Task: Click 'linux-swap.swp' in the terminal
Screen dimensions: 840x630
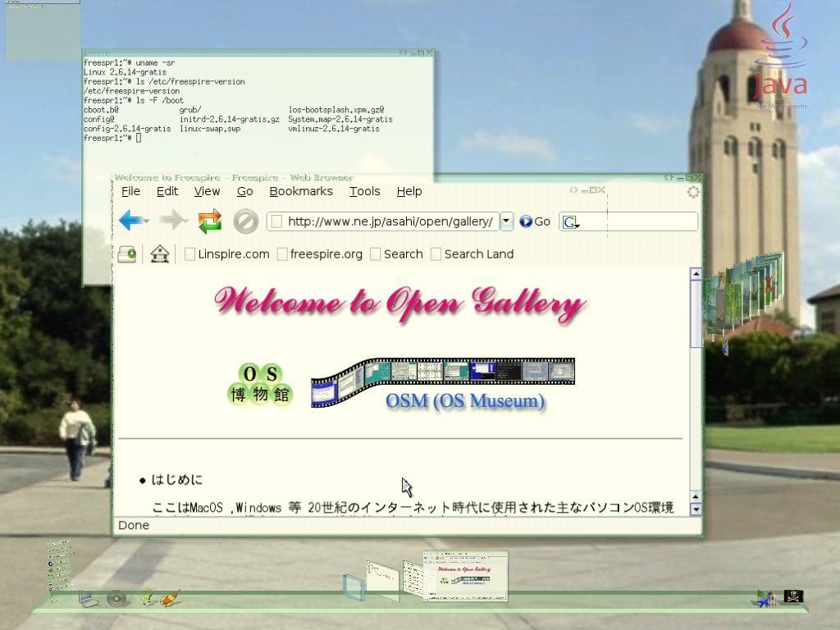Action: tap(210, 129)
